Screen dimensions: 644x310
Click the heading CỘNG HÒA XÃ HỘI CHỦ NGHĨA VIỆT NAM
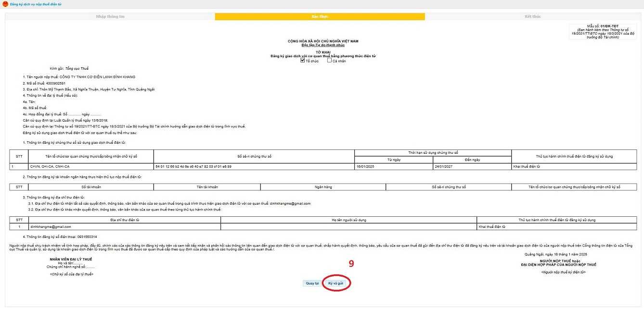tap(323, 41)
